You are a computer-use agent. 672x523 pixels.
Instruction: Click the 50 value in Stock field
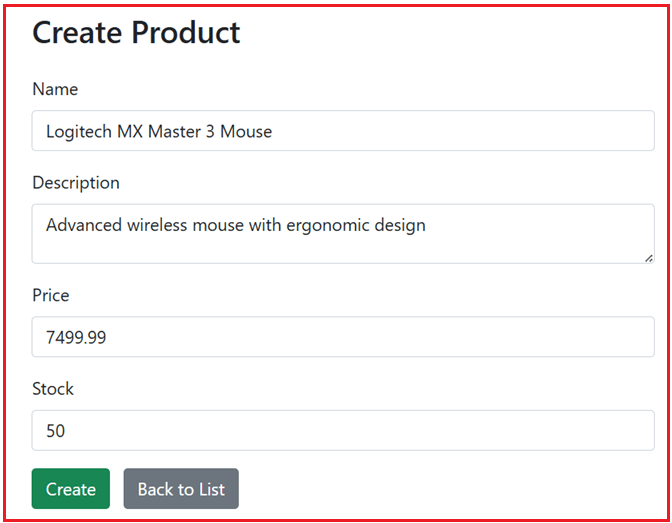(56, 431)
